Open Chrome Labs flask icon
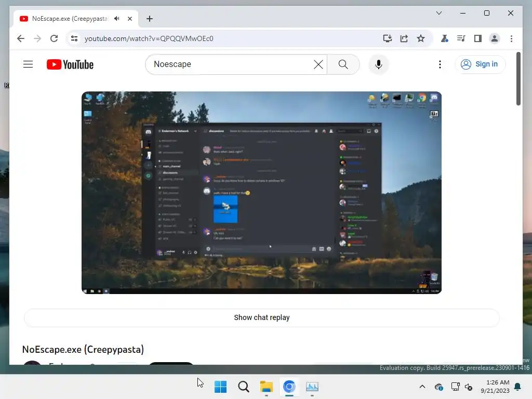 (x=444, y=38)
